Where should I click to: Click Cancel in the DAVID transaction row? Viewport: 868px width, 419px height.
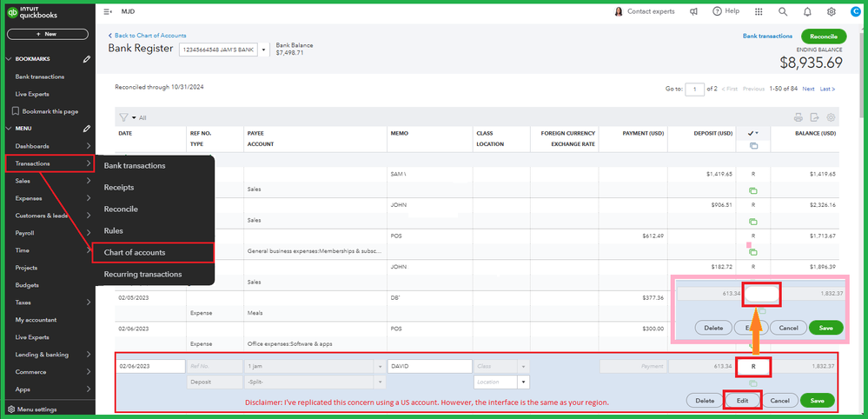[779, 400]
